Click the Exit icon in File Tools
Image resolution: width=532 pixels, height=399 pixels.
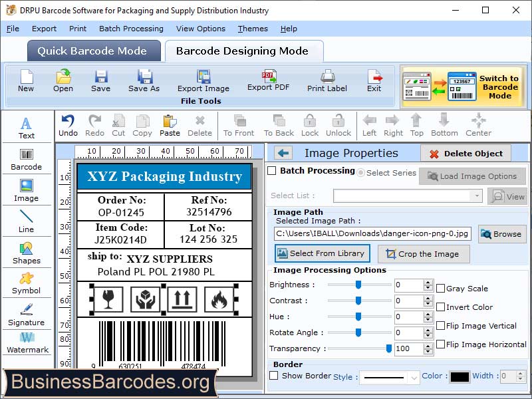[x=374, y=76]
